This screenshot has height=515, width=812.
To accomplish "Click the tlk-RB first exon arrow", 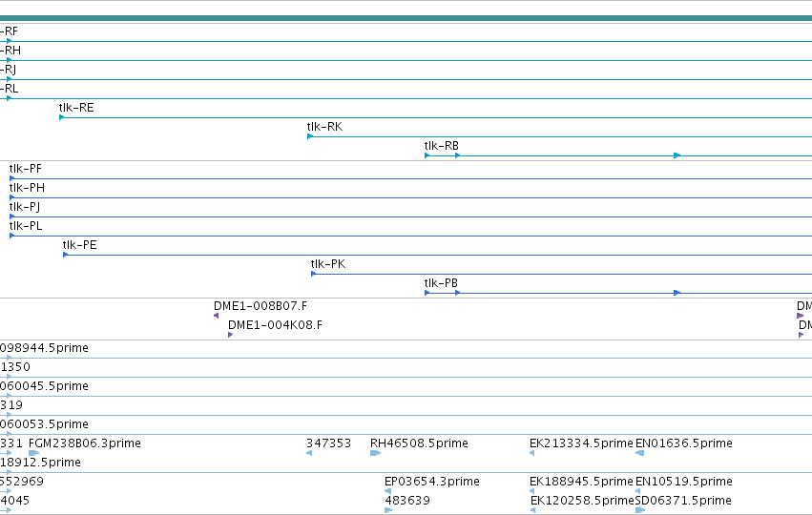I will coord(427,155).
